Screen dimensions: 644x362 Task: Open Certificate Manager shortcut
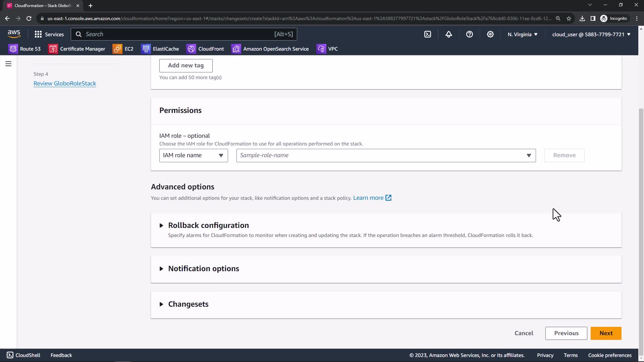(x=77, y=49)
